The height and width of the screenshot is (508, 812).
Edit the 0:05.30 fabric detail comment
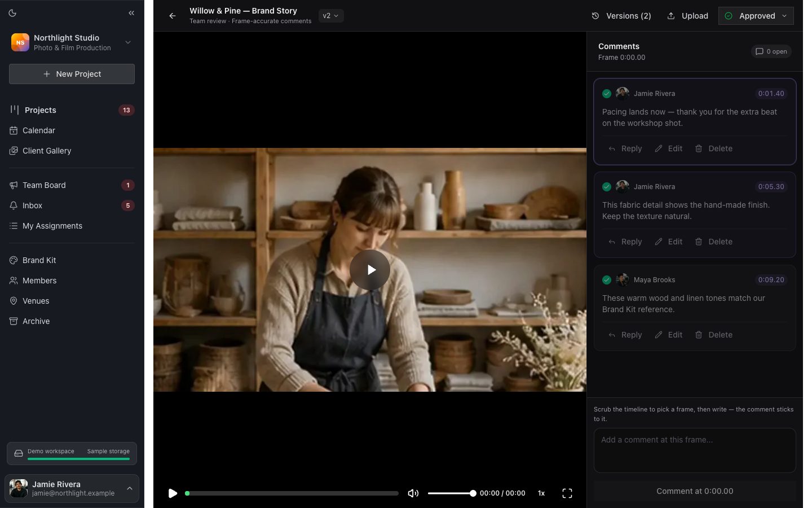coord(669,242)
